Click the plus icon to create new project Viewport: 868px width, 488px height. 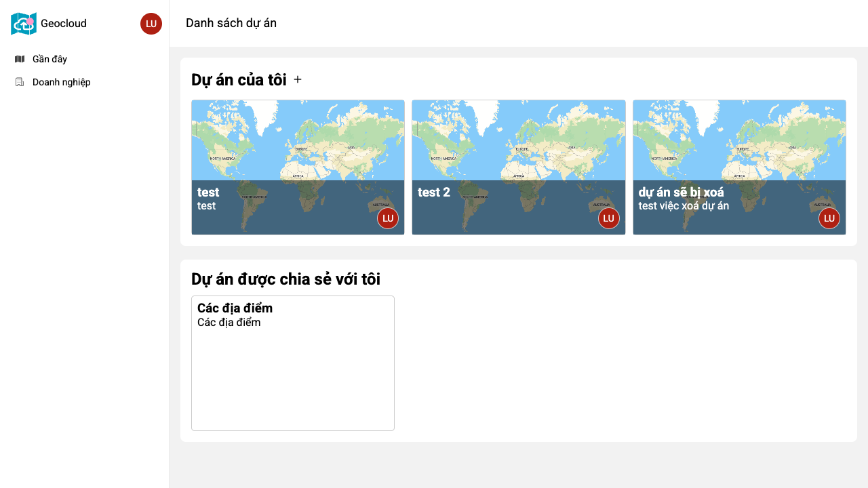point(297,79)
